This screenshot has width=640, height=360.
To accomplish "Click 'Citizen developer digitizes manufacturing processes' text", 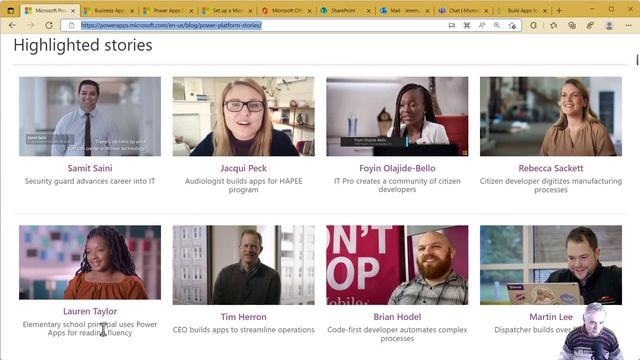I will [x=551, y=185].
